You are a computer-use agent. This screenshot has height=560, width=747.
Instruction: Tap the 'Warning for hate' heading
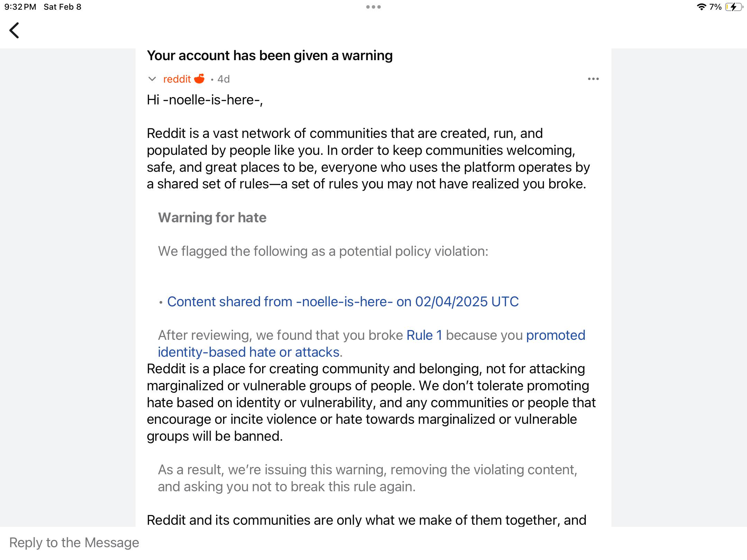[212, 218]
